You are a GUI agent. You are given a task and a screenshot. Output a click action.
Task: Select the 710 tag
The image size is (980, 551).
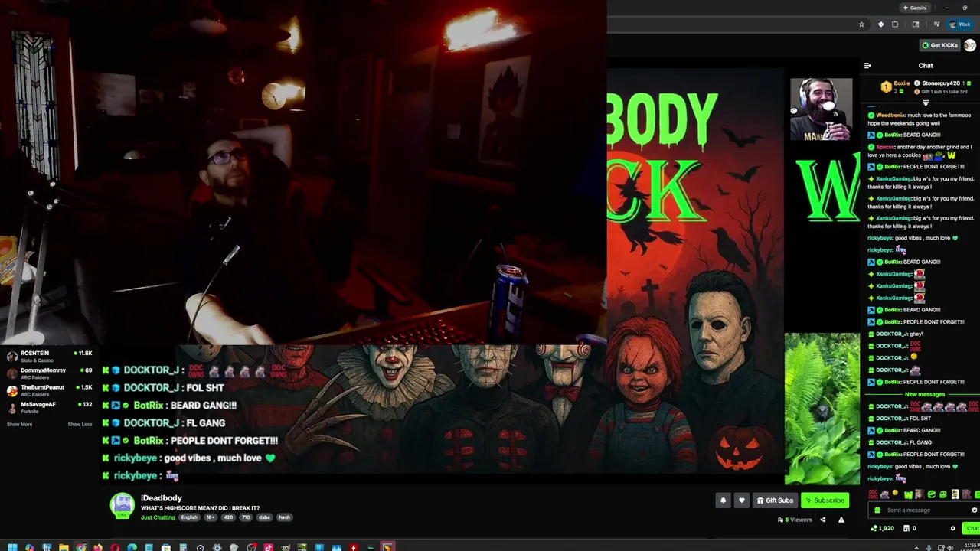click(x=246, y=517)
